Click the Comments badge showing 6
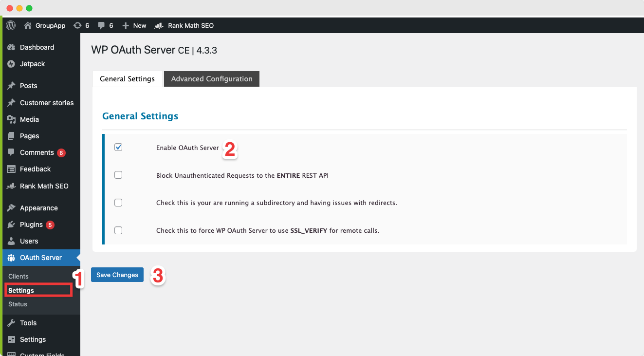The height and width of the screenshot is (356, 644). [x=61, y=153]
